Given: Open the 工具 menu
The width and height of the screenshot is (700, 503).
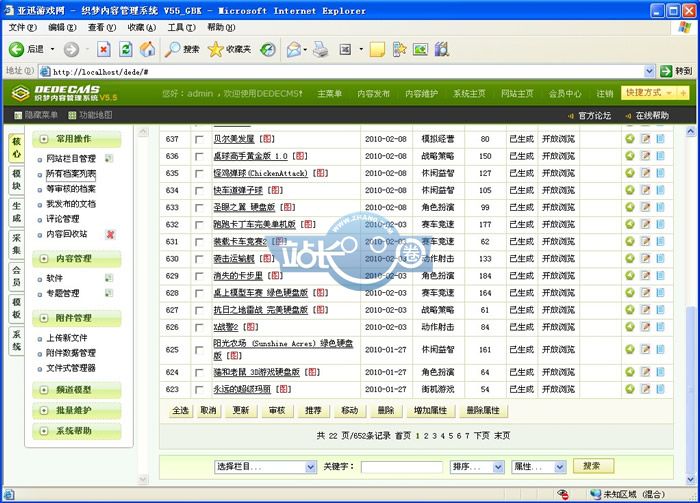Looking at the screenshot, I should tap(181, 28).
